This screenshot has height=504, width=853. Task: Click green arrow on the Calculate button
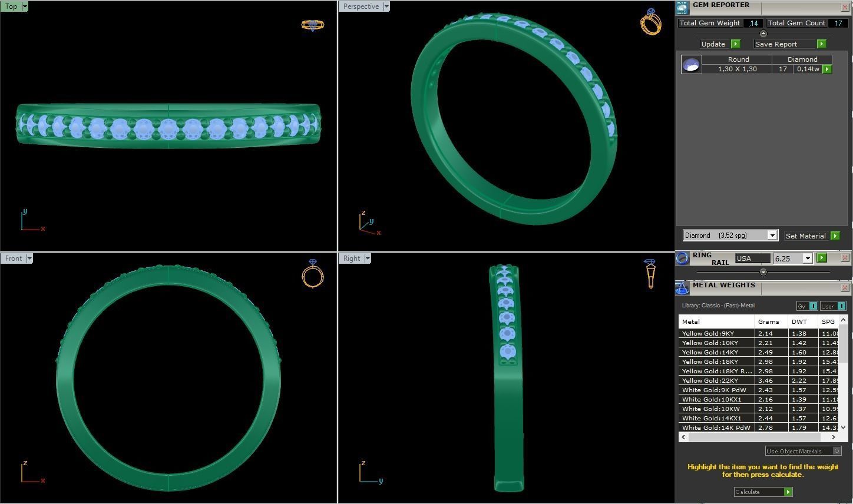(788, 492)
